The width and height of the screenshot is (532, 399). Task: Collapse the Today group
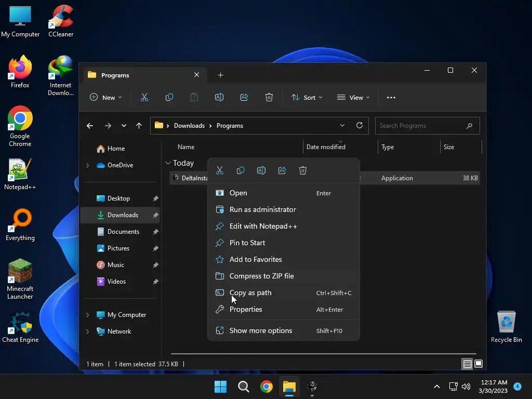pyautogui.click(x=168, y=163)
